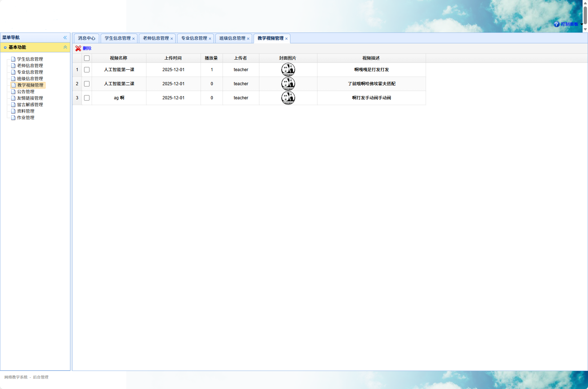
Task: Collapse the 基本功能 accordion section
Action: pos(65,47)
